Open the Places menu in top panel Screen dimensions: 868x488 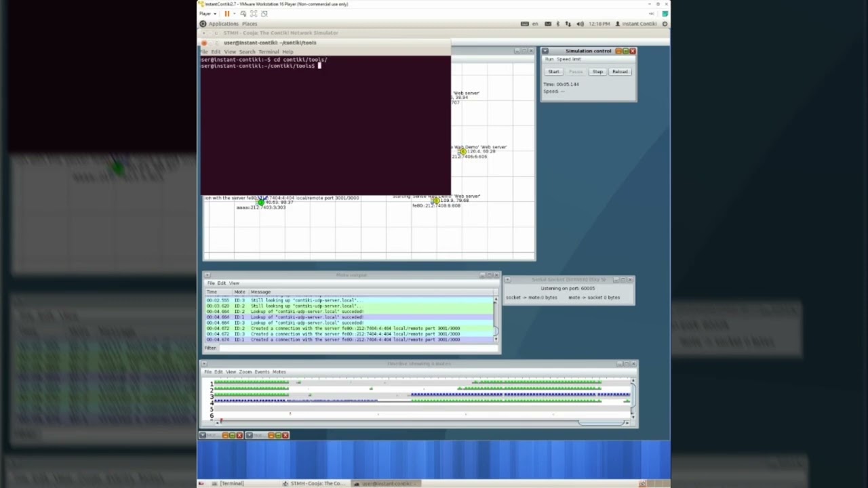[250, 24]
